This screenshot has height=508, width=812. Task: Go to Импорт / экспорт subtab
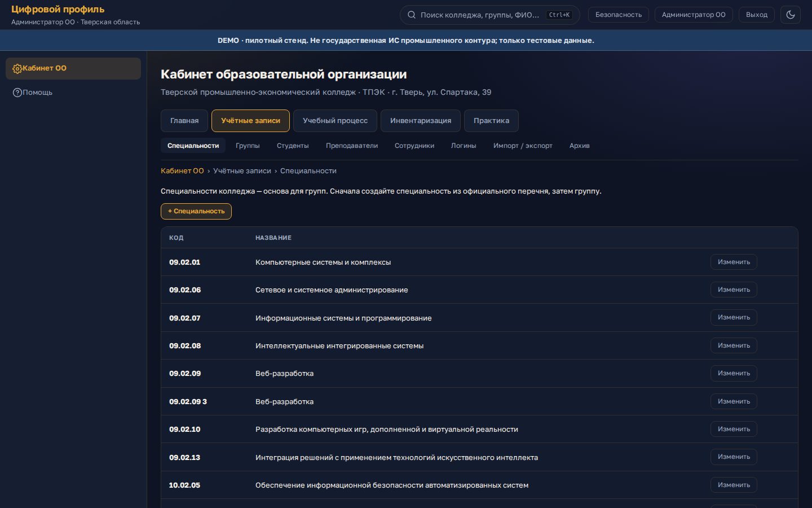pyautogui.click(x=523, y=146)
